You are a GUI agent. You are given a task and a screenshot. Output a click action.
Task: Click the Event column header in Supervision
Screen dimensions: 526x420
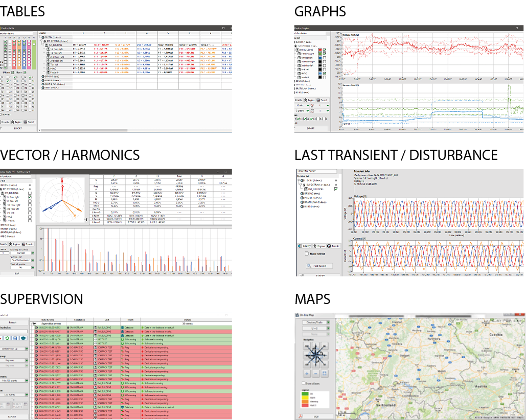click(x=130, y=320)
